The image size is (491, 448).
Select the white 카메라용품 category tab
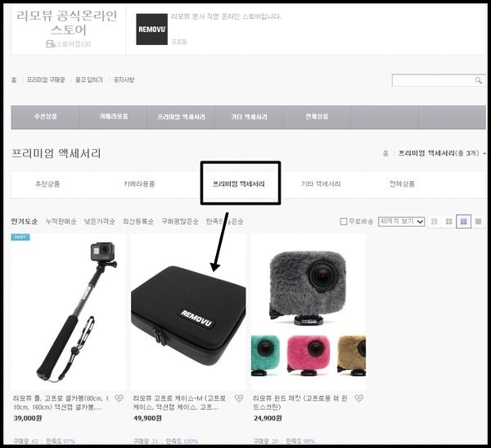coord(139,183)
